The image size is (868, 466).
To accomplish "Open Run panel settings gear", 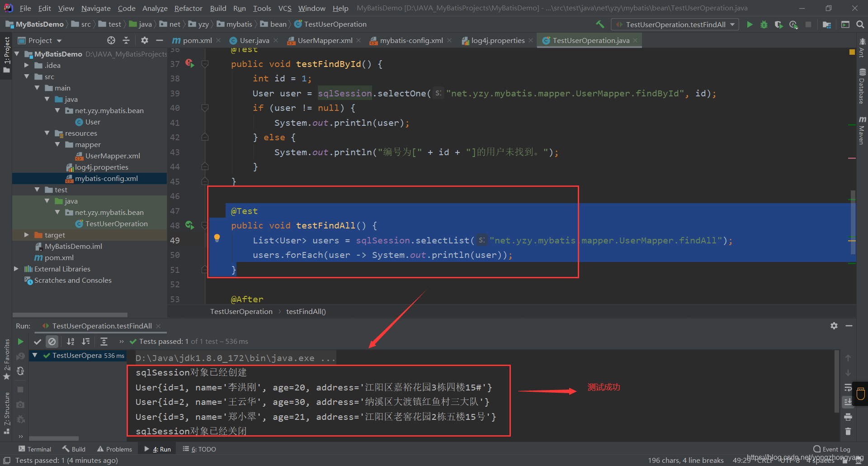I will [834, 326].
